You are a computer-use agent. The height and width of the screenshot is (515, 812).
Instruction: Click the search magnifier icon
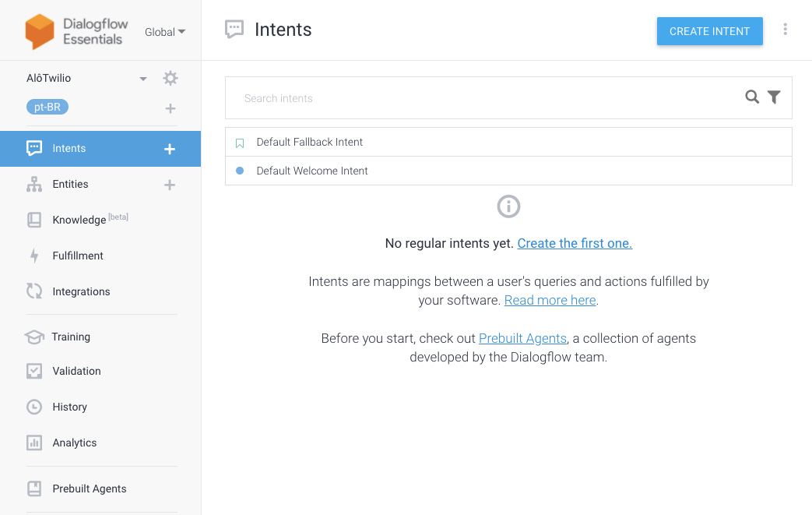click(x=752, y=97)
